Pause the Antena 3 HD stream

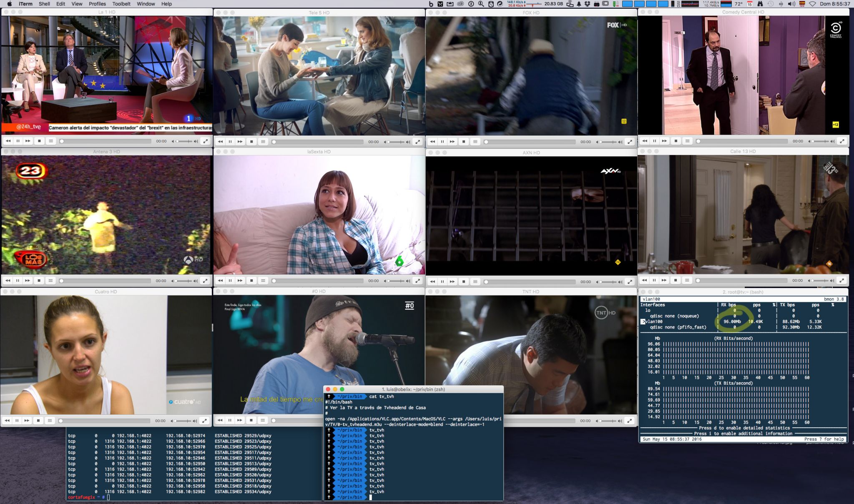[18, 281]
